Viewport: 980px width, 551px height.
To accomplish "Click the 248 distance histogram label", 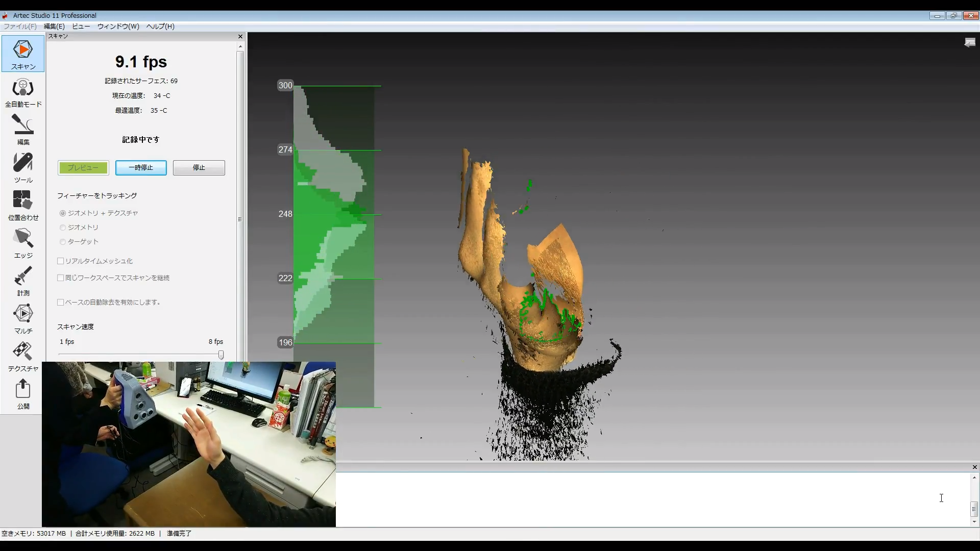I will click(285, 214).
